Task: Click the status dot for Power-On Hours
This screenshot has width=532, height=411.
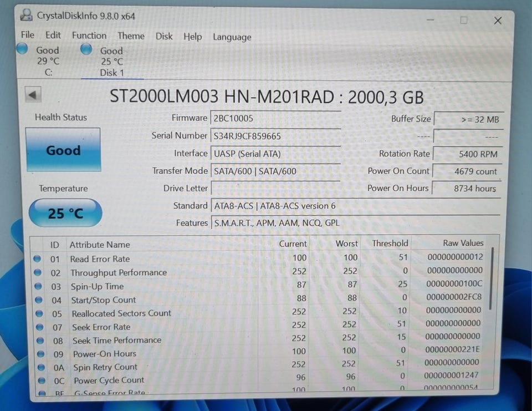Action: [40, 354]
